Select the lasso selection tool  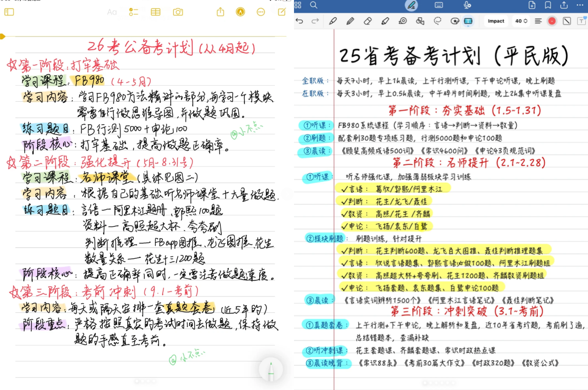[437, 21]
